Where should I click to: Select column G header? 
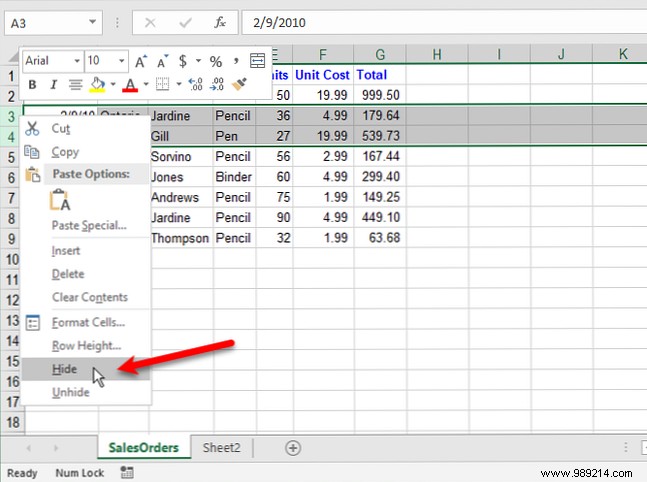380,54
